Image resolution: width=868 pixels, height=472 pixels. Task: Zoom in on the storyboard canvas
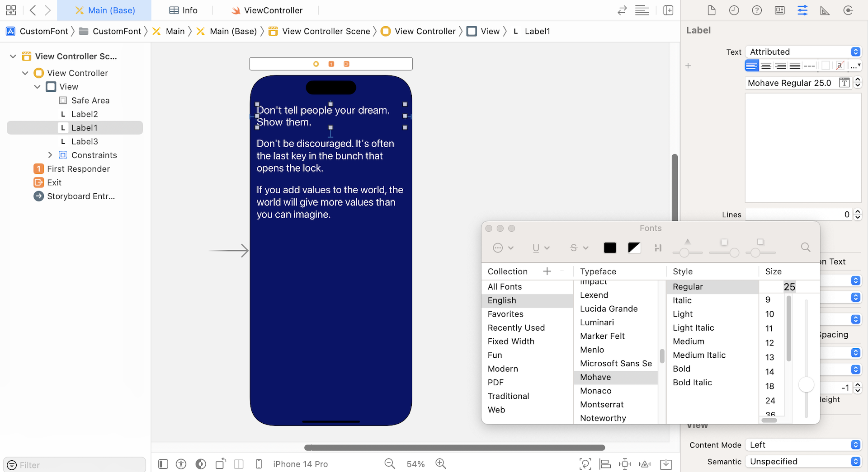[440, 464]
